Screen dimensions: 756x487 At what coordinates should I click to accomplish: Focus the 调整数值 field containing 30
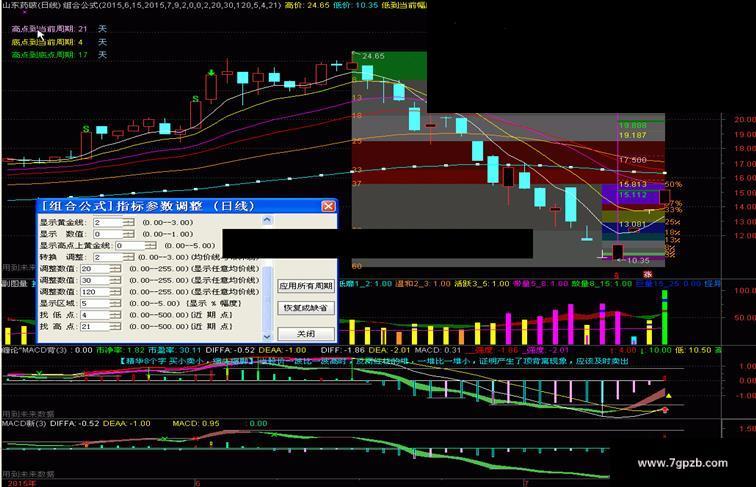tap(95, 280)
